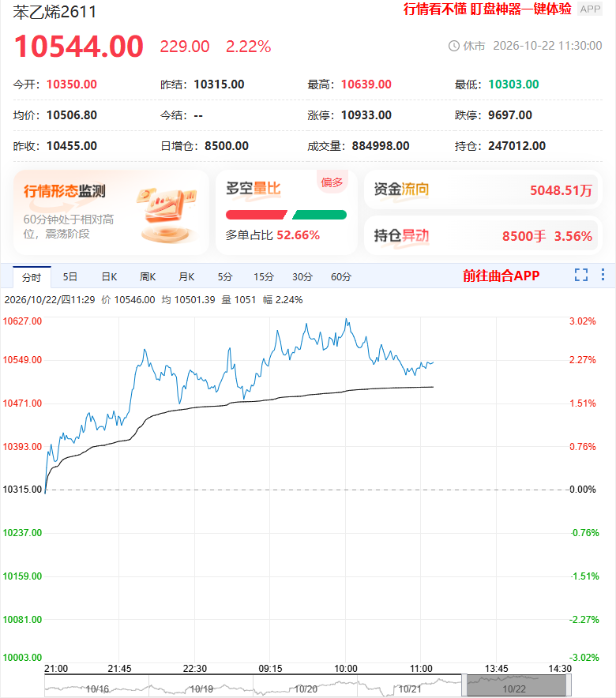Click the 10:00 time axis label
This screenshot has width=616, height=698.
[346, 669]
